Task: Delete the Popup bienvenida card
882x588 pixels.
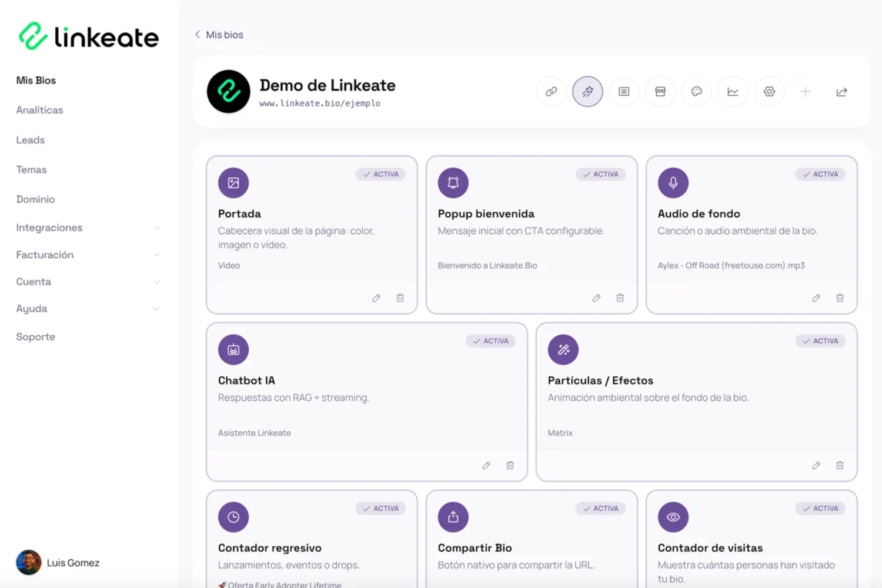Action: click(x=620, y=298)
